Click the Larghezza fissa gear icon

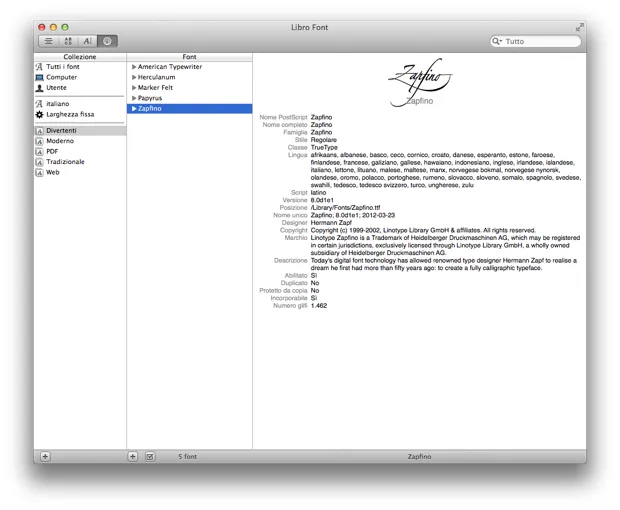(39, 115)
